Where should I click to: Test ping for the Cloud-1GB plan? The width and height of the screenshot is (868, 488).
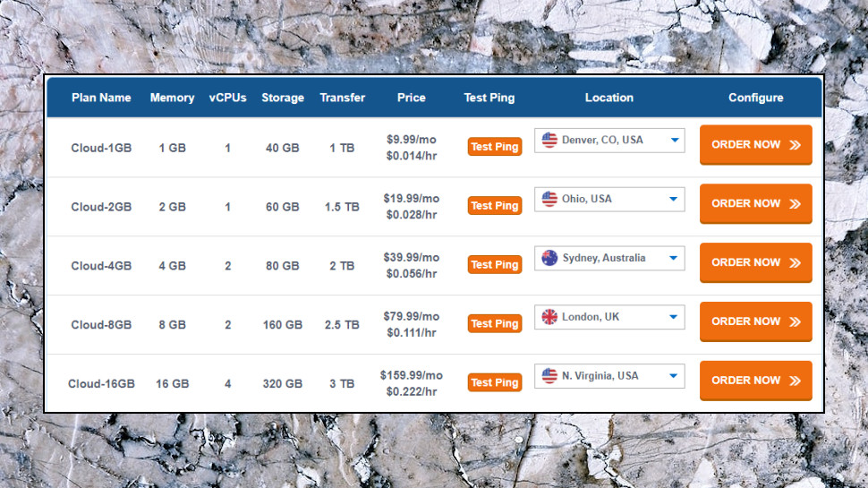(x=494, y=147)
